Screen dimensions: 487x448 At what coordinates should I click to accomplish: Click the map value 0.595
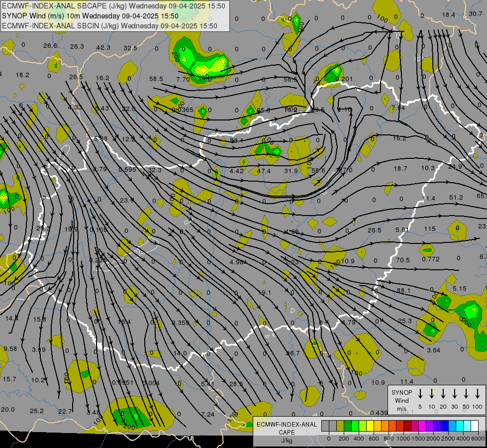tap(127, 170)
